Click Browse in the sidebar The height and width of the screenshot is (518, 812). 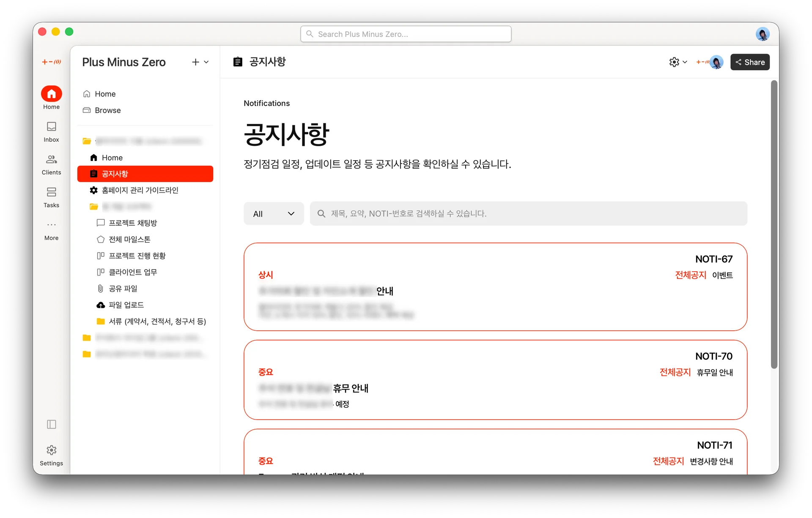[107, 110]
